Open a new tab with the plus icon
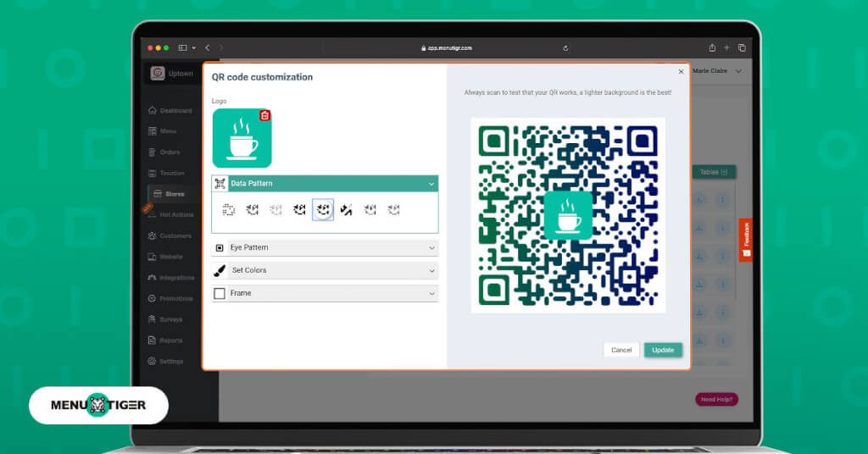The height and width of the screenshot is (454, 868). [x=726, y=48]
